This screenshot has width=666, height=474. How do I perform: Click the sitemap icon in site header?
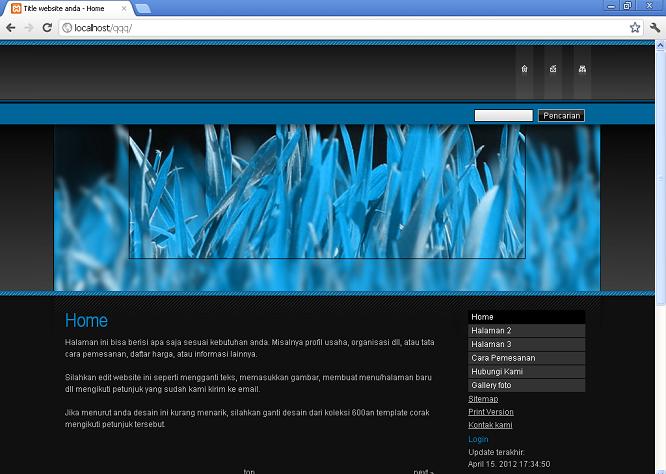(x=582, y=69)
